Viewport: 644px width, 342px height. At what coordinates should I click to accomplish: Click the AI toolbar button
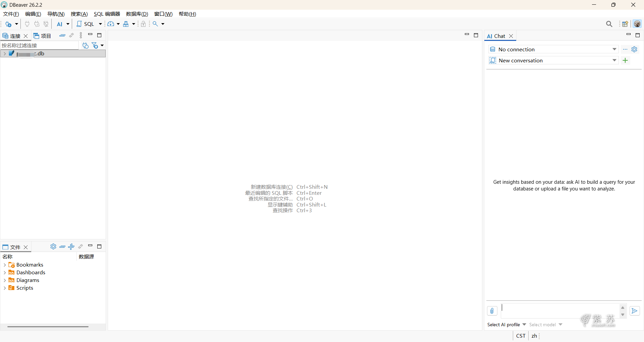pos(59,24)
